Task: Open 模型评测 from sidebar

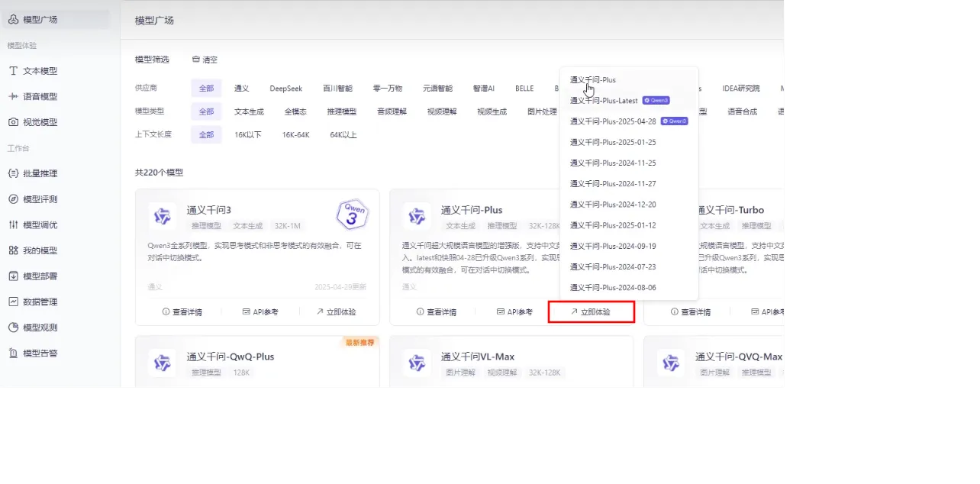Action: pyautogui.click(x=40, y=199)
